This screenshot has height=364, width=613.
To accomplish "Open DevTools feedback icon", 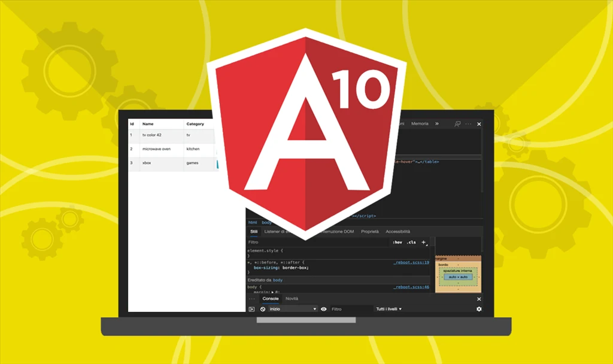I will click(457, 124).
